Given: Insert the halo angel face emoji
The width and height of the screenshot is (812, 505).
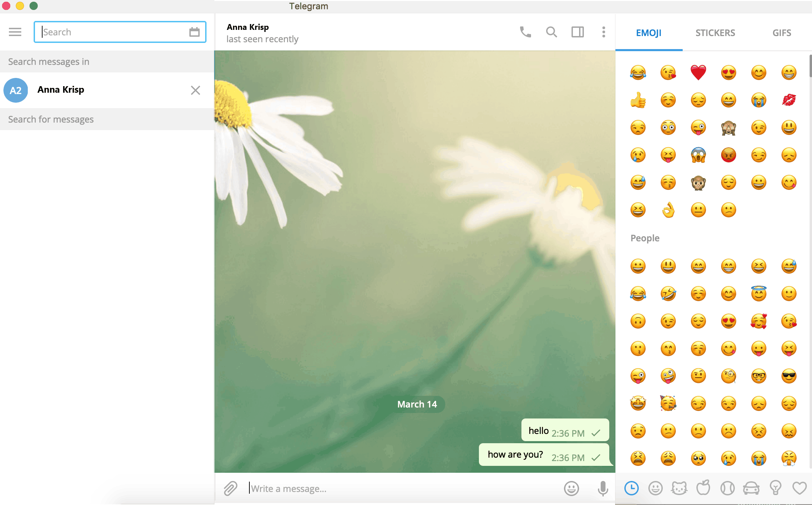Looking at the screenshot, I should tap(758, 294).
